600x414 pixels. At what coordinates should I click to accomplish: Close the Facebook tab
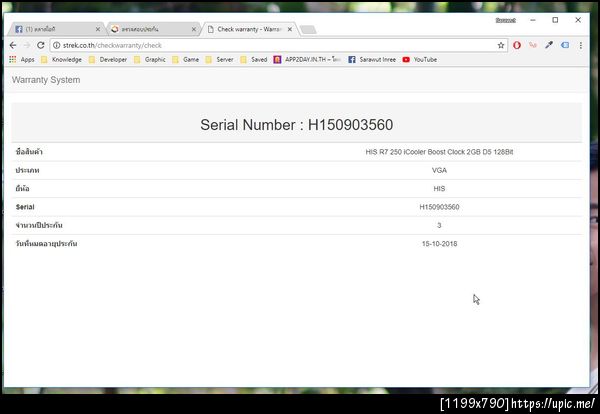[x=98, y=29]
